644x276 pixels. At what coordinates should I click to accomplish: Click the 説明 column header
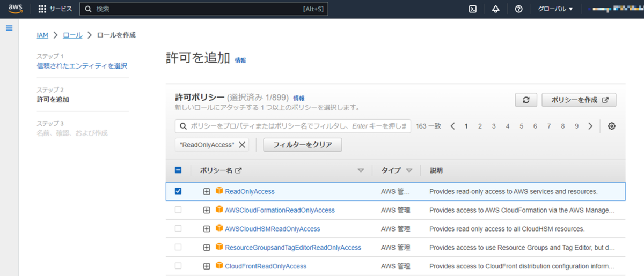[x=436, y=170]
